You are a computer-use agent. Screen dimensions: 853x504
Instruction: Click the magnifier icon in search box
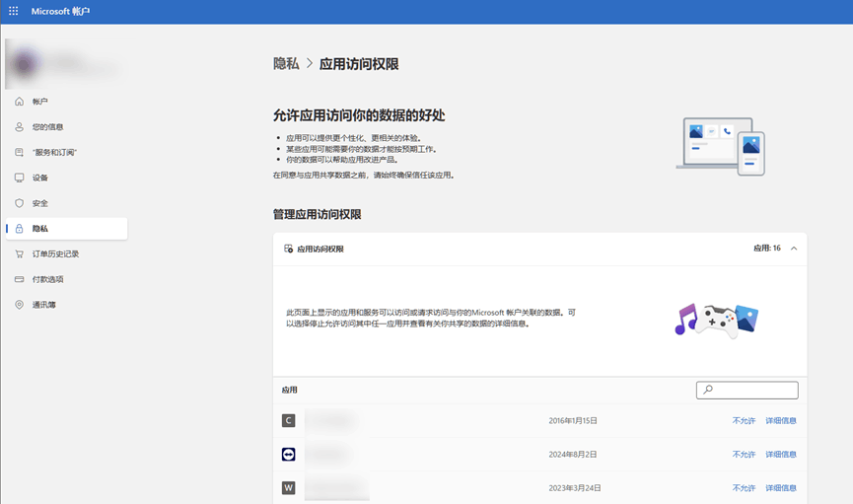pos(708,390)
